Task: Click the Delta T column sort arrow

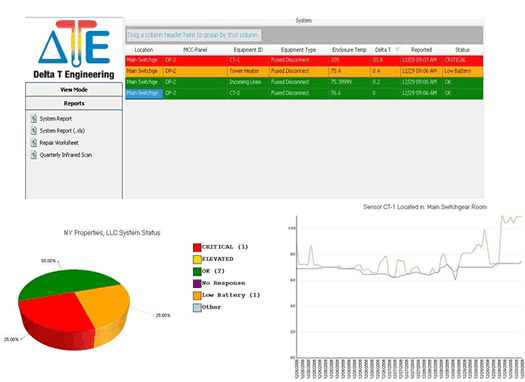Action: [397, 50]
